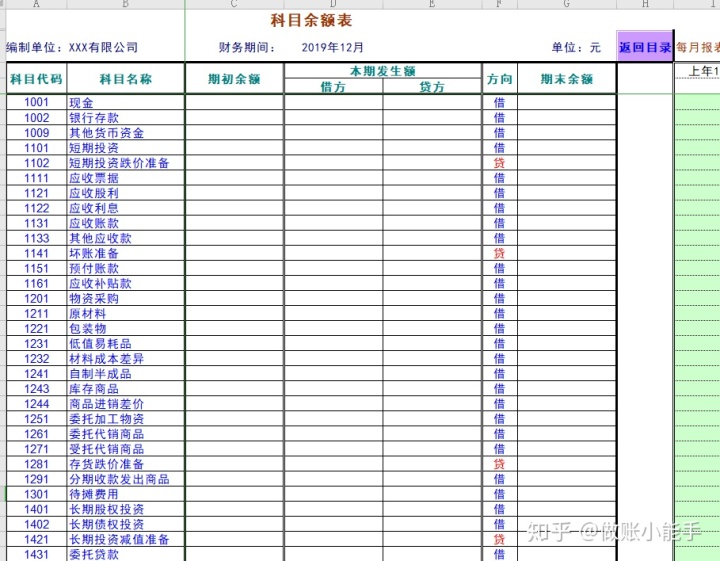Select the 长期债权投资 cell
Viewport: 720px width, 561px height.
point(125,524)
